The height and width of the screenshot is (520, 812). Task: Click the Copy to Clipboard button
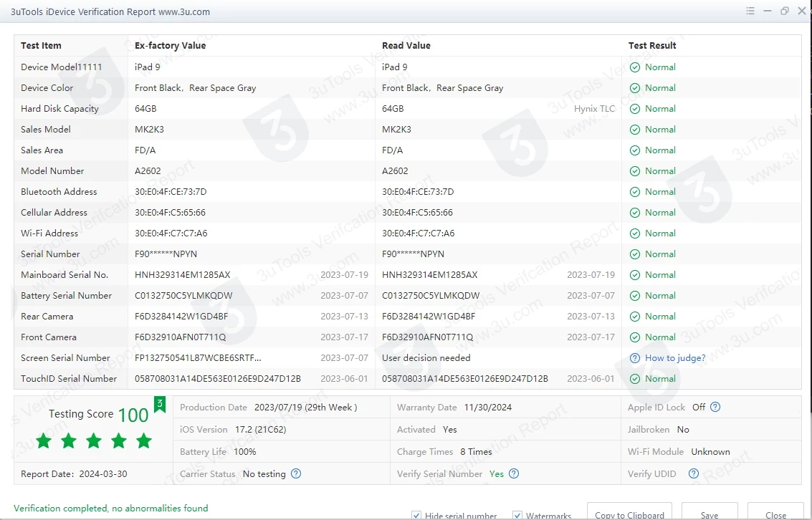pyautogui.click(x=629, y=511)
